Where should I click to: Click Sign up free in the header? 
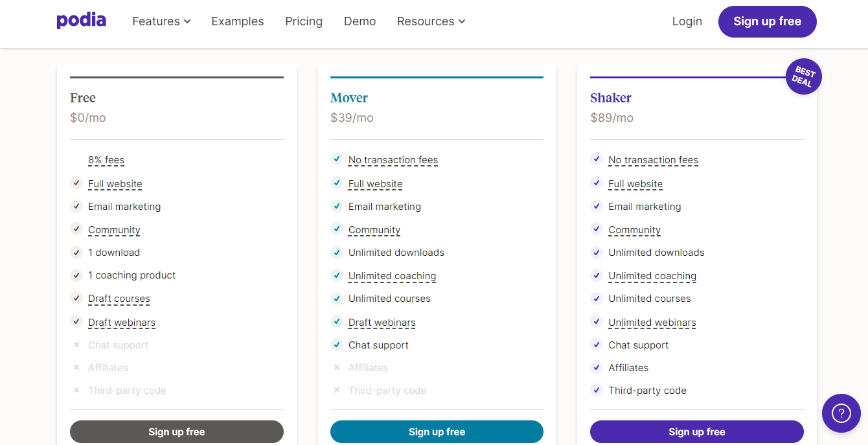click(x=767, y=21)
